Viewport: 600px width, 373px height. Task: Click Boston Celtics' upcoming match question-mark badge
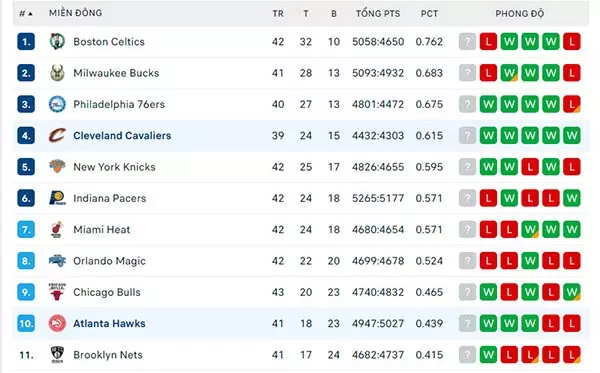click(467, 42)
